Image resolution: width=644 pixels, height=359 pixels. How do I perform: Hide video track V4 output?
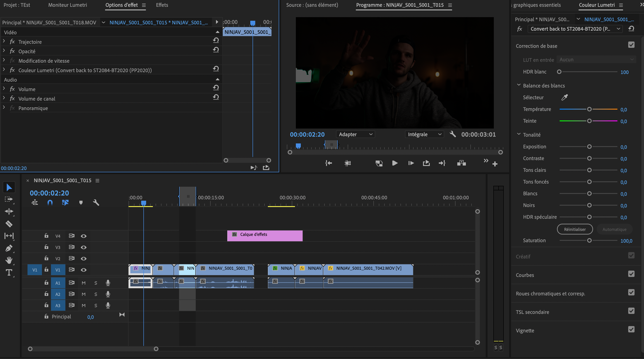[83, 236]
